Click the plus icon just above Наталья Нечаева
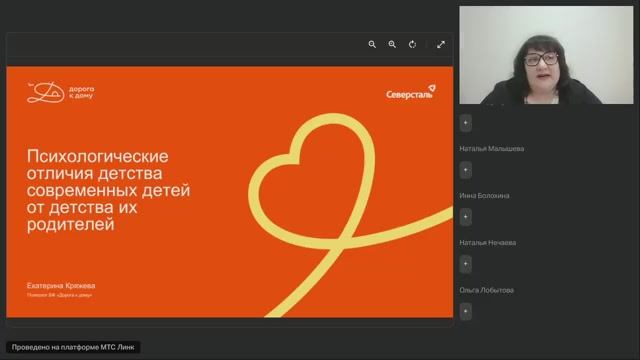This screenshot has height=360, width=640. coord(466,217)
